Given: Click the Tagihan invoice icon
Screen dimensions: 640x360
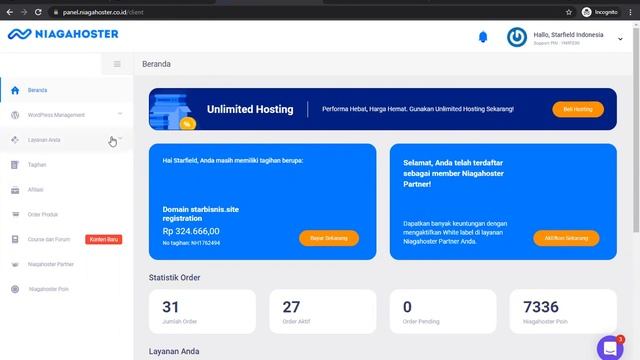Looking at the screenshot, I should click(15, 165).
